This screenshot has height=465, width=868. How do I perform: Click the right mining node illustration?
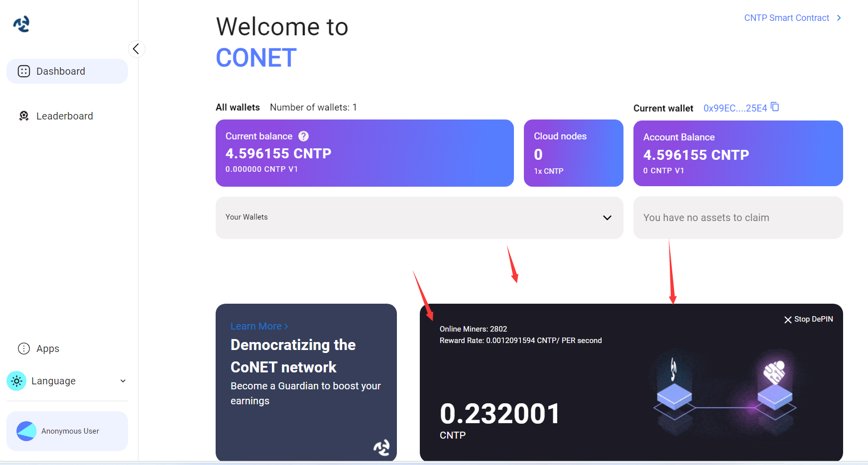(775, 393)
